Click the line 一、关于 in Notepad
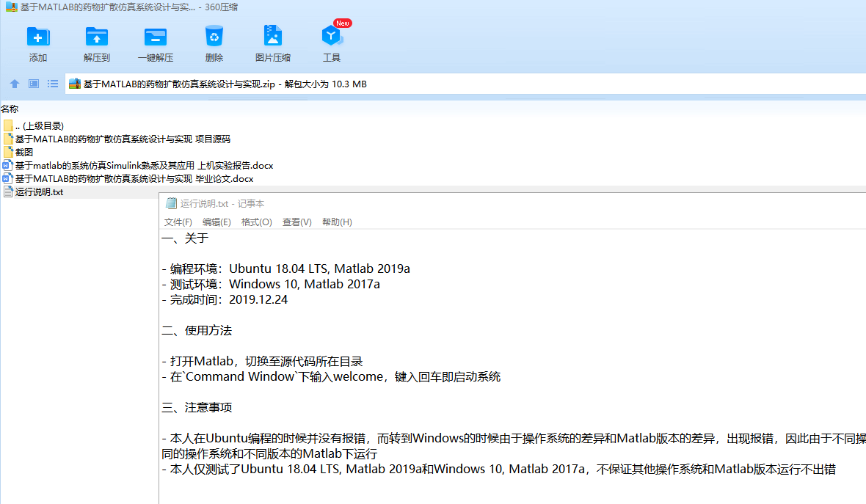Image resolution: width=866 pixels, height=504 pixels. [185, 238]
